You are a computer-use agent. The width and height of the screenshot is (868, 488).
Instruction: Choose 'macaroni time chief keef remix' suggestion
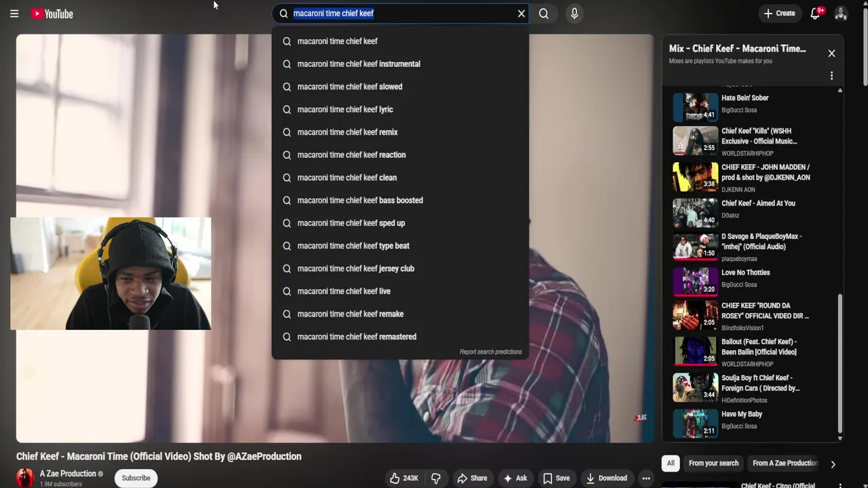point(400,132)
